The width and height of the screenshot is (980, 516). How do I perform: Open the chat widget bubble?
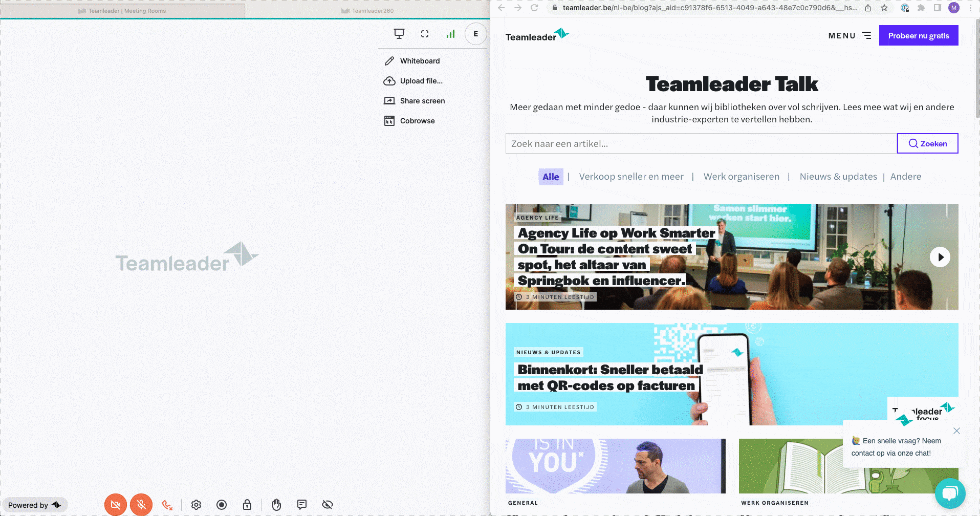pos(950,493)
